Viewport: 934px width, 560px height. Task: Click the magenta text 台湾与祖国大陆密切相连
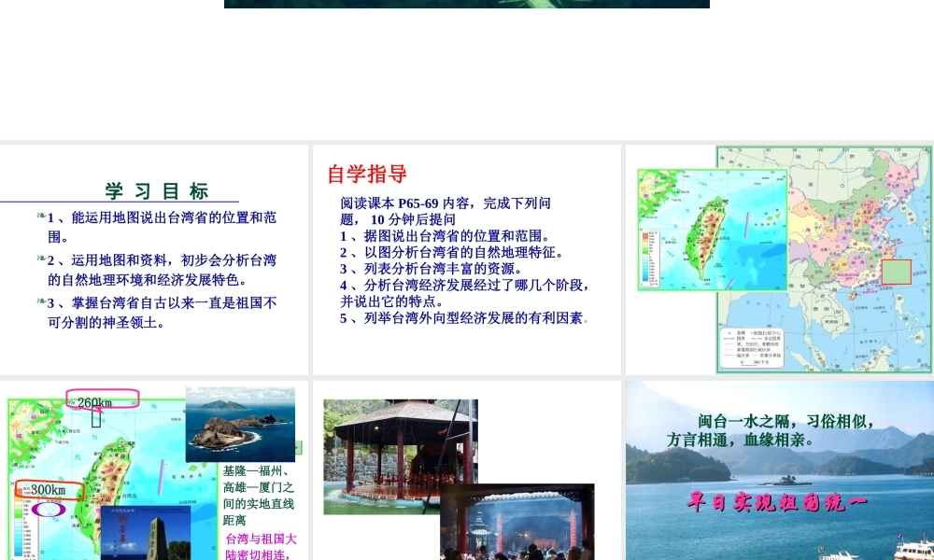click(261, 546)
